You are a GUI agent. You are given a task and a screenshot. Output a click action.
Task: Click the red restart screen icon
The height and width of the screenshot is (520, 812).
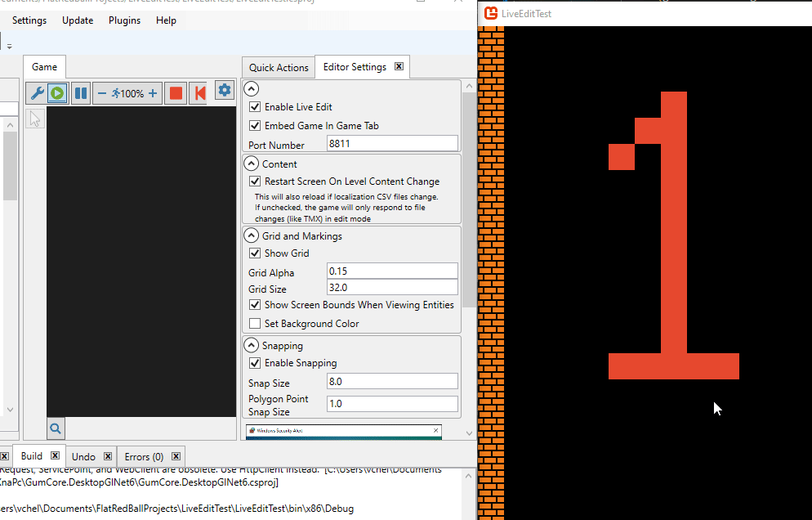pyautogui.click(x=199, y=93)
